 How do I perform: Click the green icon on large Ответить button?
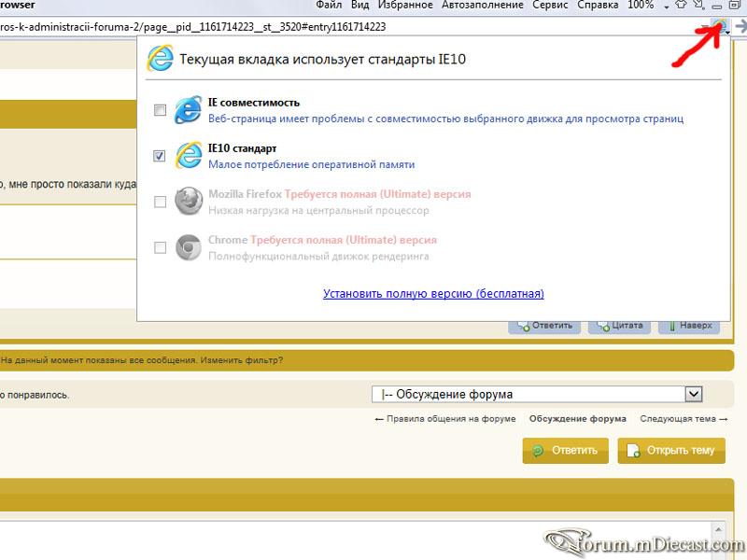(x=538, y=451)
